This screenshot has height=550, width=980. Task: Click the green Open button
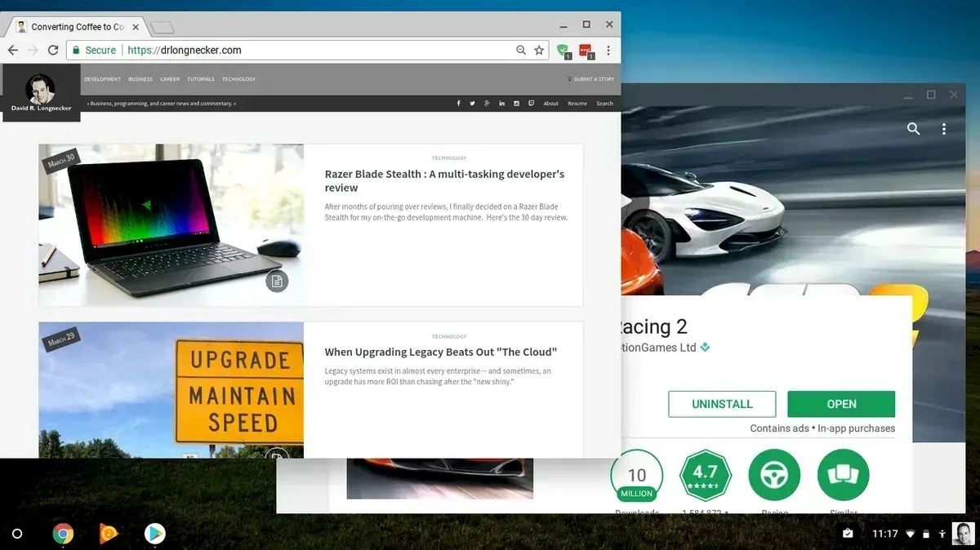[841, 404]
